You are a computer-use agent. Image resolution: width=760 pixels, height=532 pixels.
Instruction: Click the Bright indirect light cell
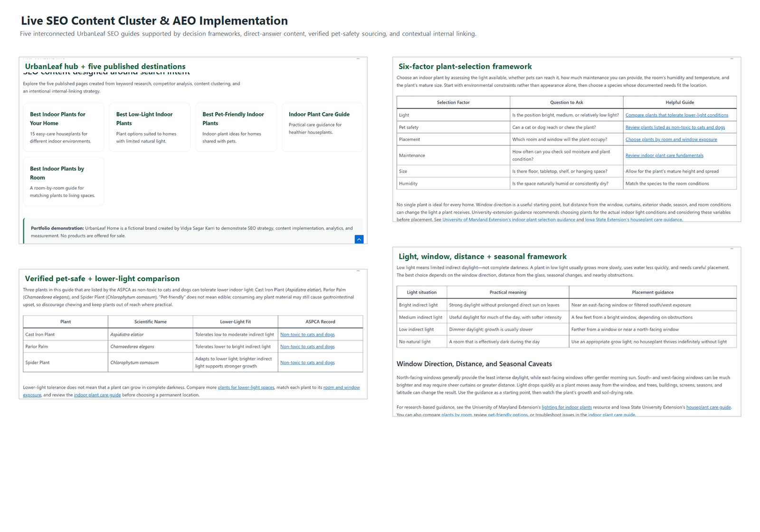[x=422, y=305]
